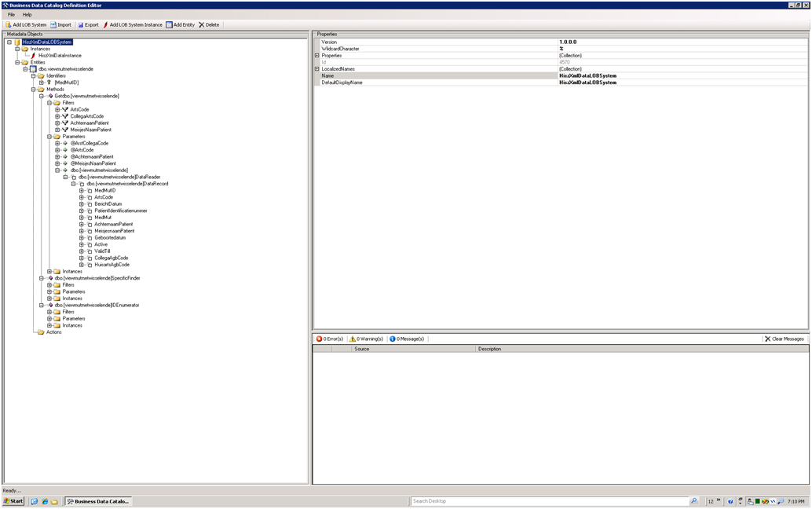Click green arrow icon of @MeisjesNaamPatient parameter
This screenshot has height=509, width=812.
click(x=65, y=163)
